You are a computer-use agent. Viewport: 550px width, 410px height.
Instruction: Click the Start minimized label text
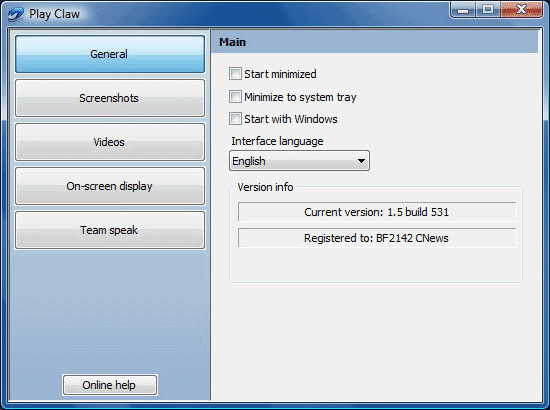[x=280, y=74]
